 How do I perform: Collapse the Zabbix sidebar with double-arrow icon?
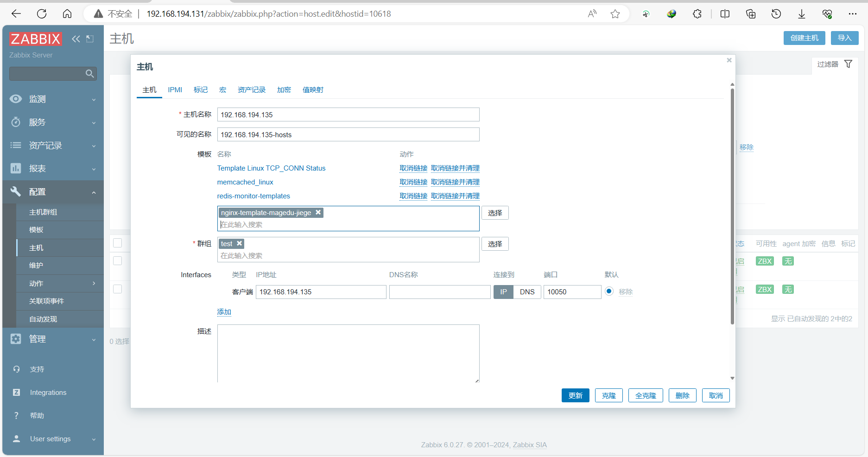76,39
